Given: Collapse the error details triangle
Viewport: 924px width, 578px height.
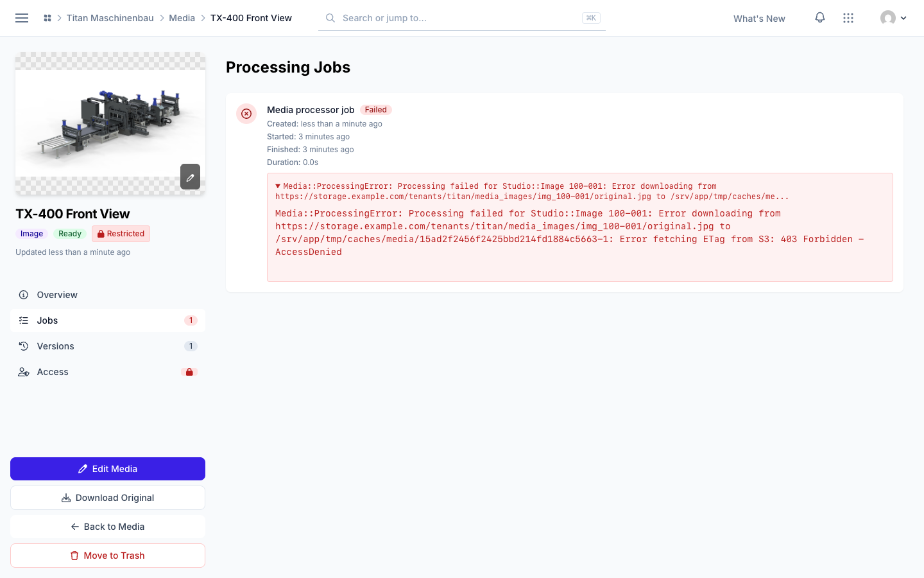Looking at the screenshot, I should [278, 186].
